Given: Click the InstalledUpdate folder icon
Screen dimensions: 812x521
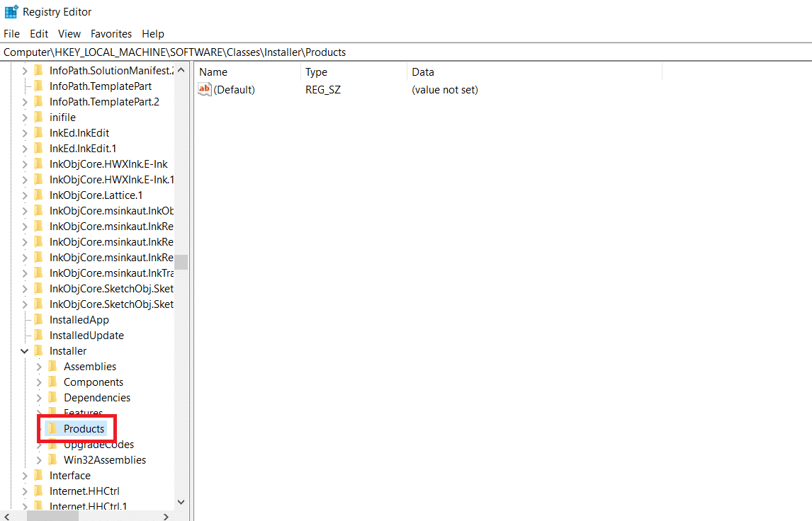Looking at the screenshot, I should click(x=38, y=336).
